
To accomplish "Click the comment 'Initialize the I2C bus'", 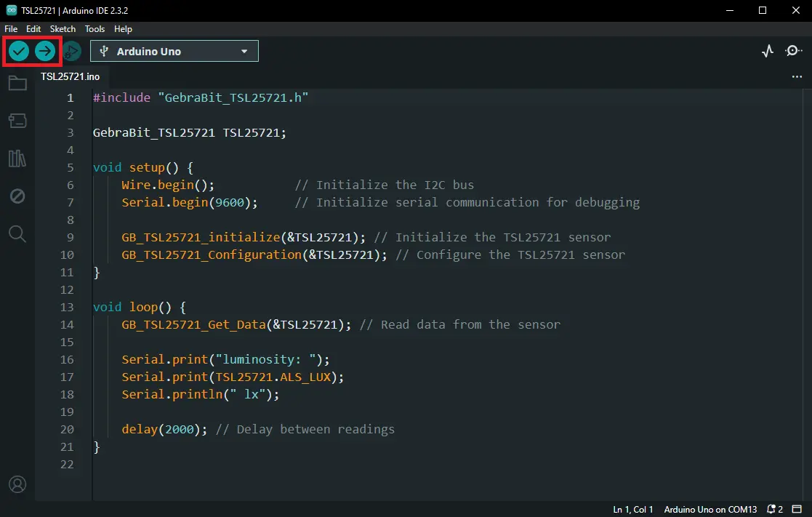I will pos(385,185).
